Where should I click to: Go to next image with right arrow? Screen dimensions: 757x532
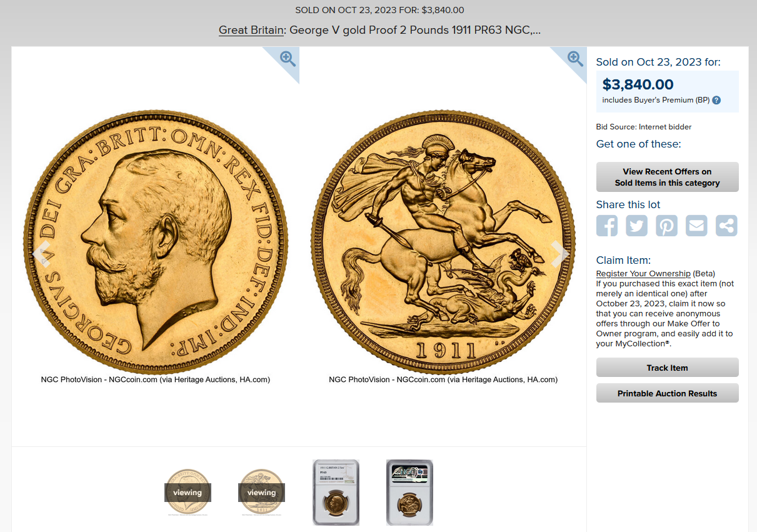(560, 254)
